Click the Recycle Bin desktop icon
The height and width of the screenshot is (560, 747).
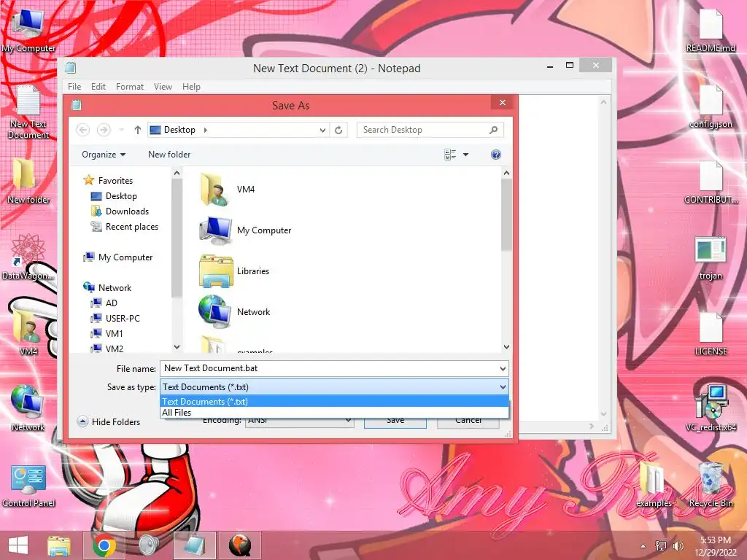(x=711, y=484)
